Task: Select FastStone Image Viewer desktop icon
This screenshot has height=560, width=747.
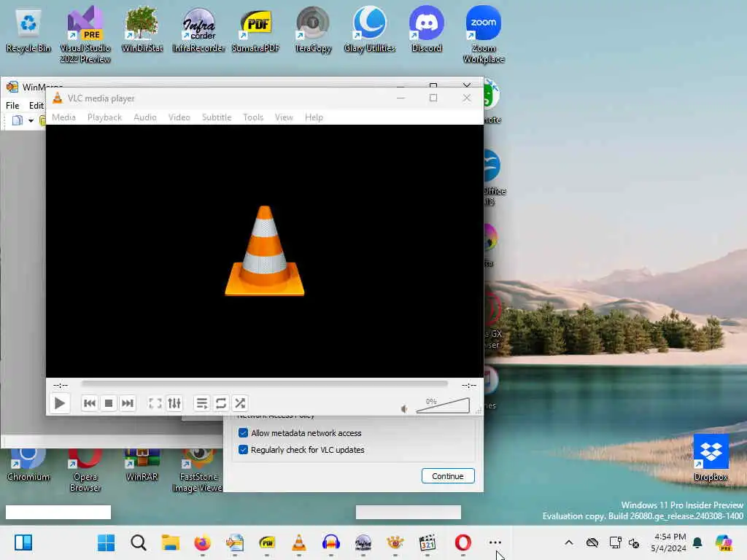Action: [197, 470]
